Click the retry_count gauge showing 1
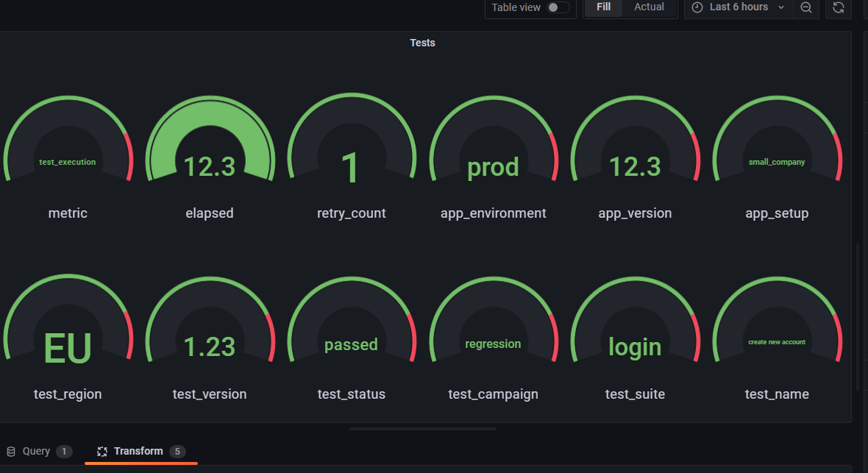 [x=352, y=137]
